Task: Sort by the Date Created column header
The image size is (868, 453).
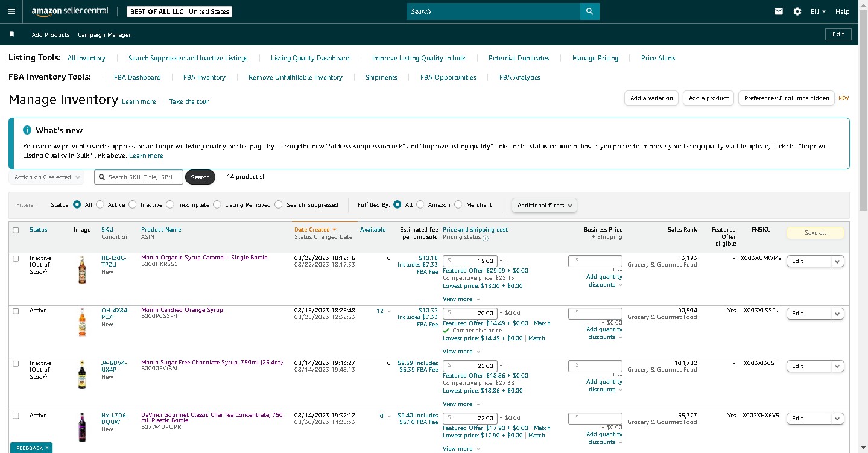Action: (x=315, y=229)
